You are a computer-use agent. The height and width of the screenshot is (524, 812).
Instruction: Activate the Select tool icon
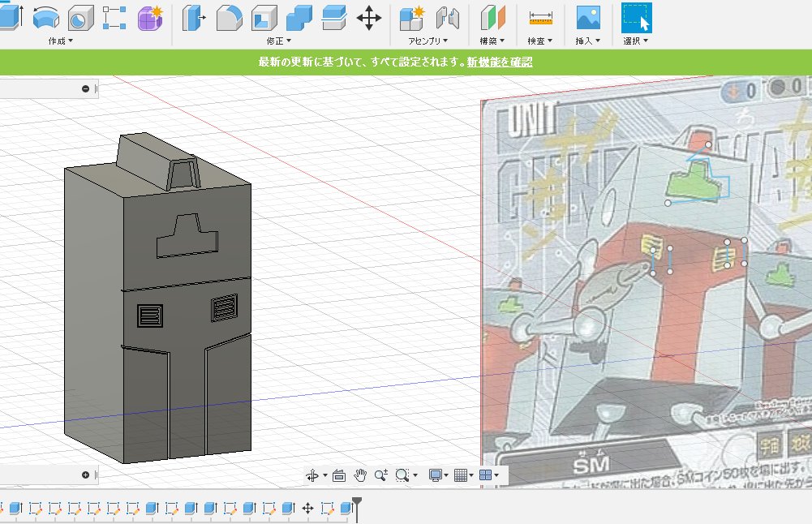click(x=637, y=18)
